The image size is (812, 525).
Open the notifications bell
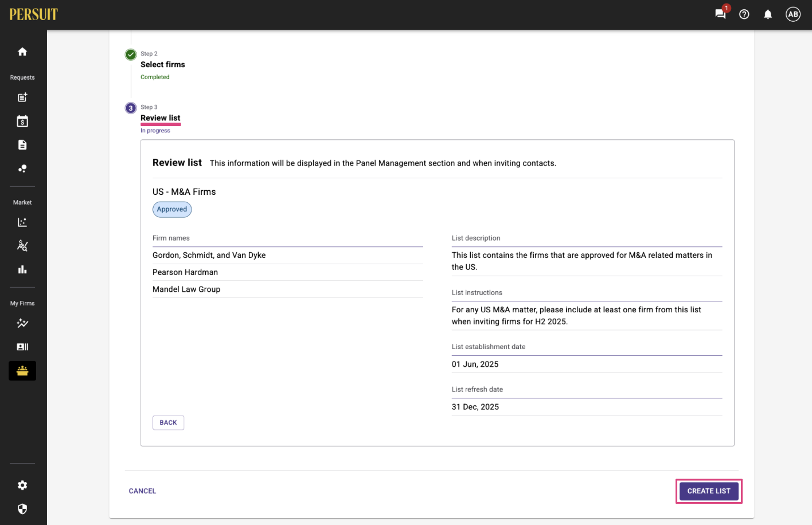(768, 14)
